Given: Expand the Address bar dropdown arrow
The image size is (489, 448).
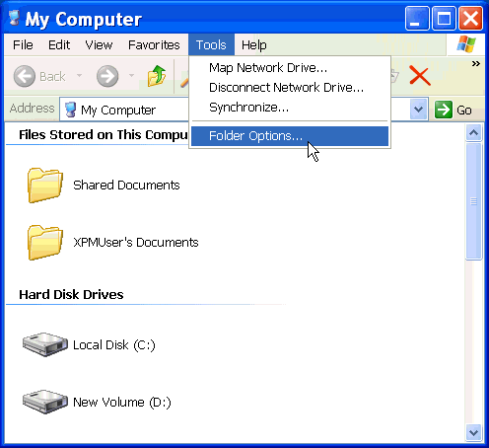Looking at the screenshot, I should (419, 109).
